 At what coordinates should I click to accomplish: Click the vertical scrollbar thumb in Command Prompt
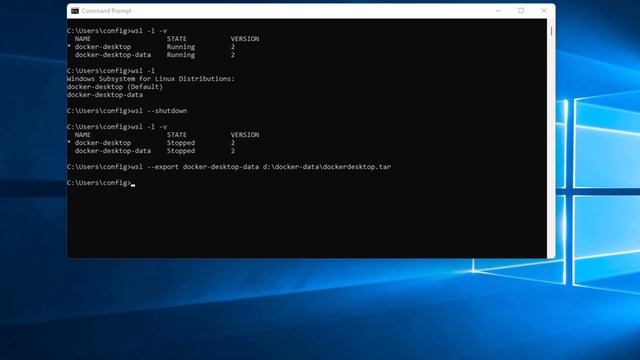(551, 31)
